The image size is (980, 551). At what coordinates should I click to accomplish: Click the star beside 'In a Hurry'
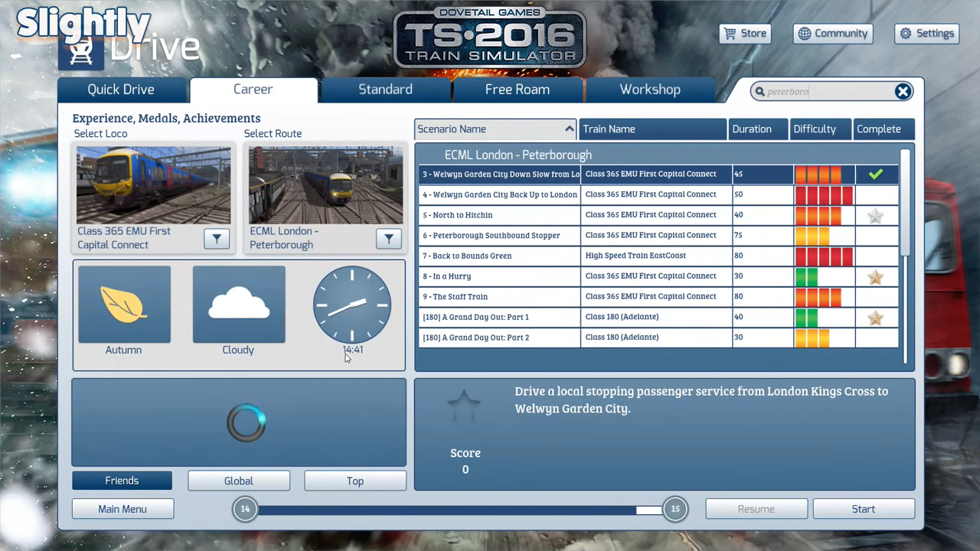coord(875,276)
